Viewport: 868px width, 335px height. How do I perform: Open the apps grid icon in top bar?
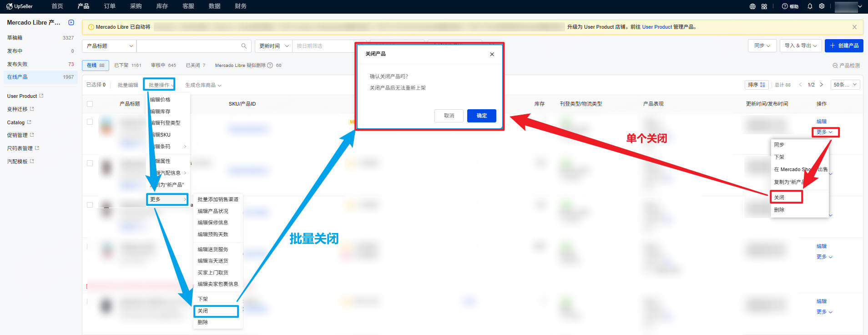(764, 6)
